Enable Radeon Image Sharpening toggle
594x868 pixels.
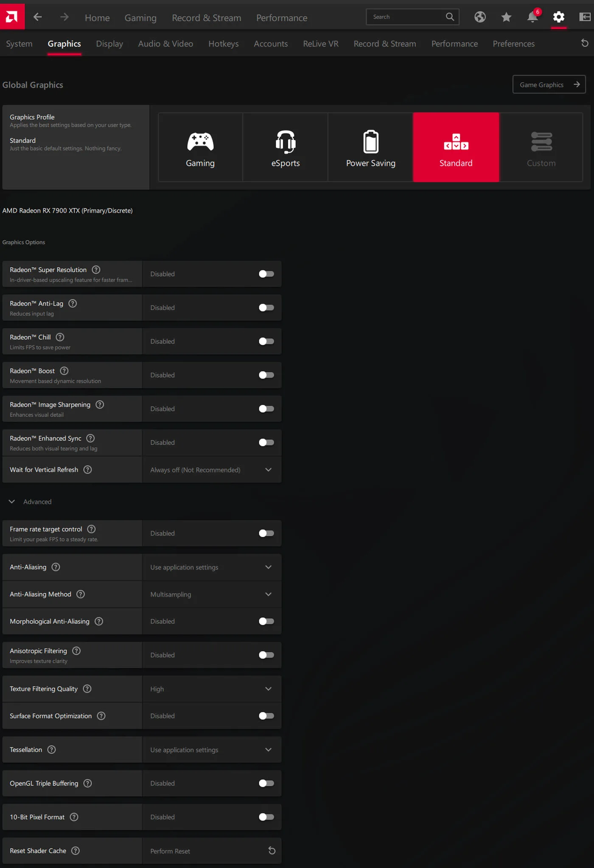point(266,409)
